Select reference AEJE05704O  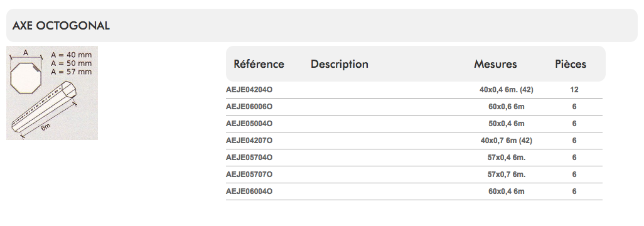(x=249, y=158)
